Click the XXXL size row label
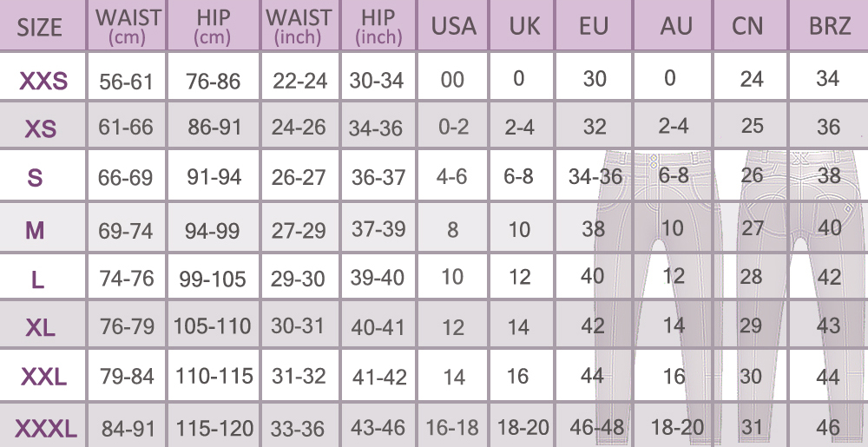This screenshot has height=447, width=868. pyautogui.click(x=46, y=428)
